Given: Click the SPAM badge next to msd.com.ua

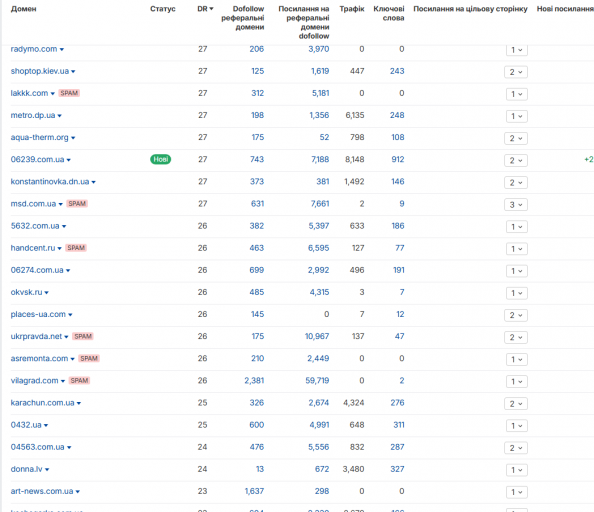Looking at the screenshot, I should point(77,204).
